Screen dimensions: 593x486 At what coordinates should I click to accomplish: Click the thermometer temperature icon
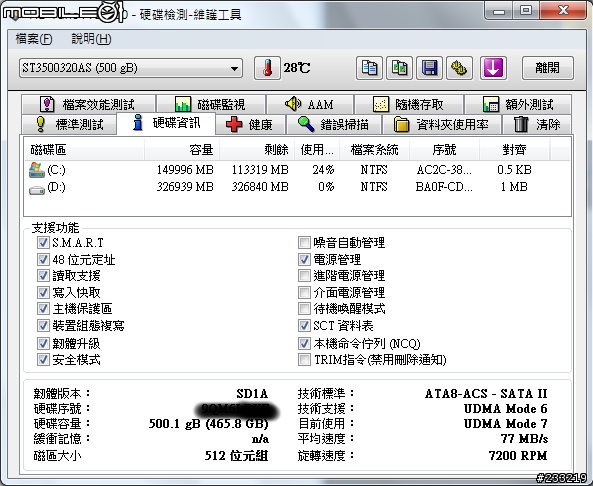[267, 68]
